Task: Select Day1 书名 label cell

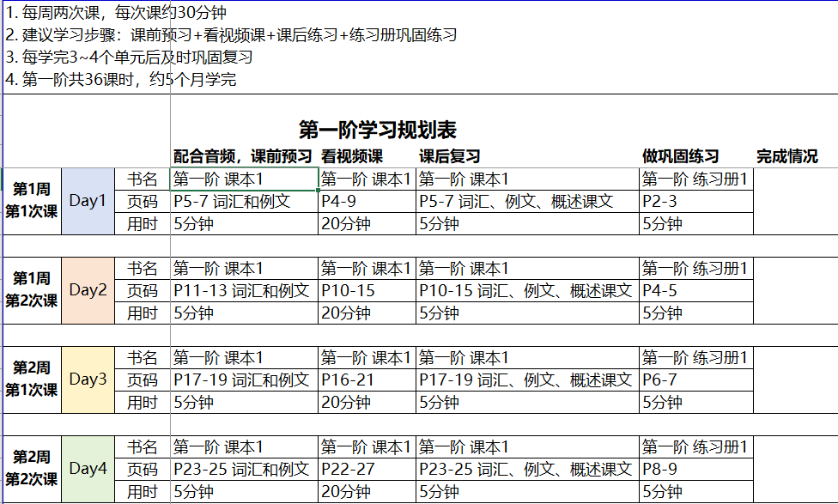Action: point(143,179)
